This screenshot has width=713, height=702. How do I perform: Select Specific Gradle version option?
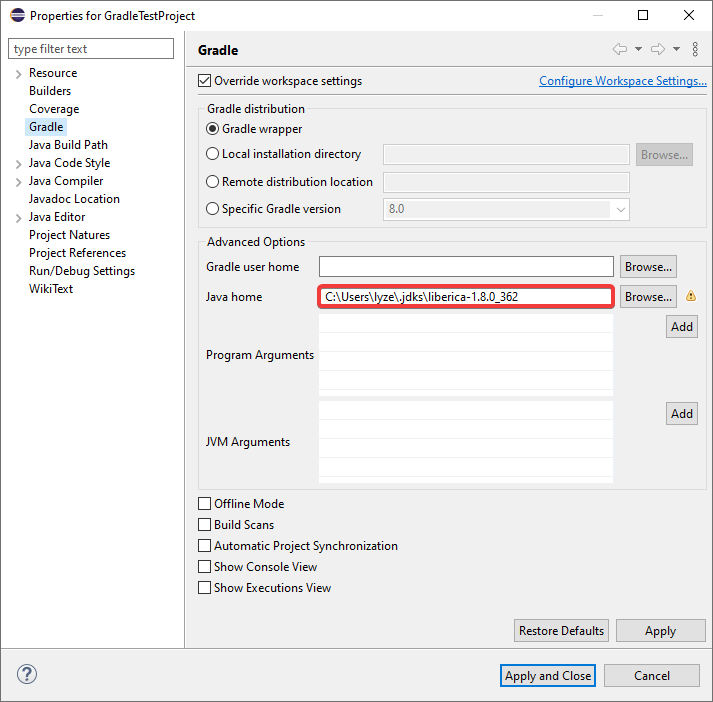(x=212, y=209)
